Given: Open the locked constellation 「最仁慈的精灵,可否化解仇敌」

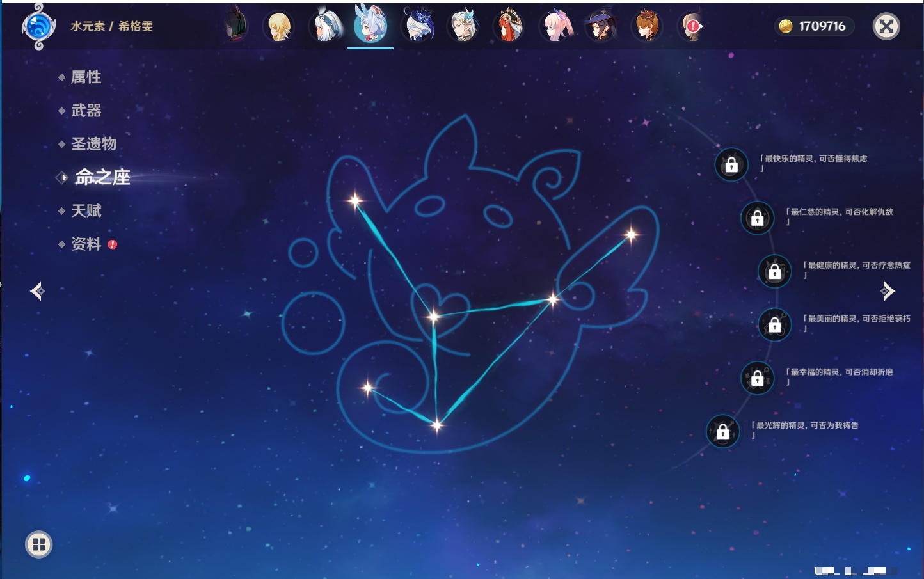Looking at the screenshot, I should click(x=757, y=218).
